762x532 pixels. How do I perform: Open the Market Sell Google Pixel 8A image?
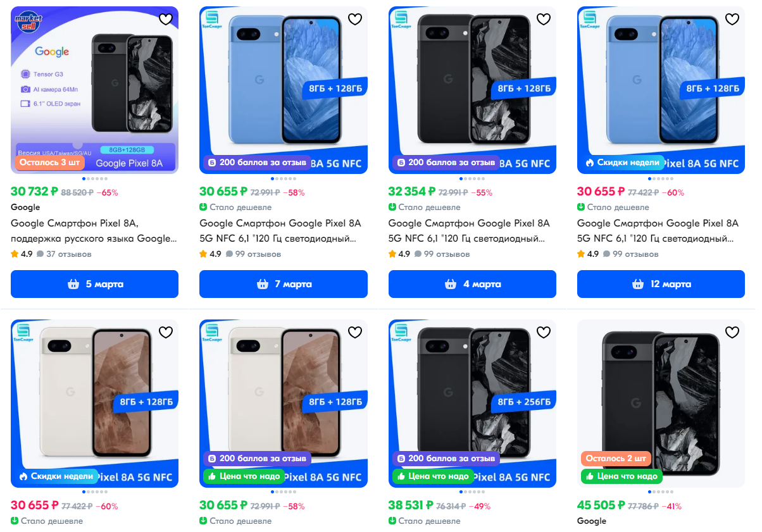(x=94, y=90)
